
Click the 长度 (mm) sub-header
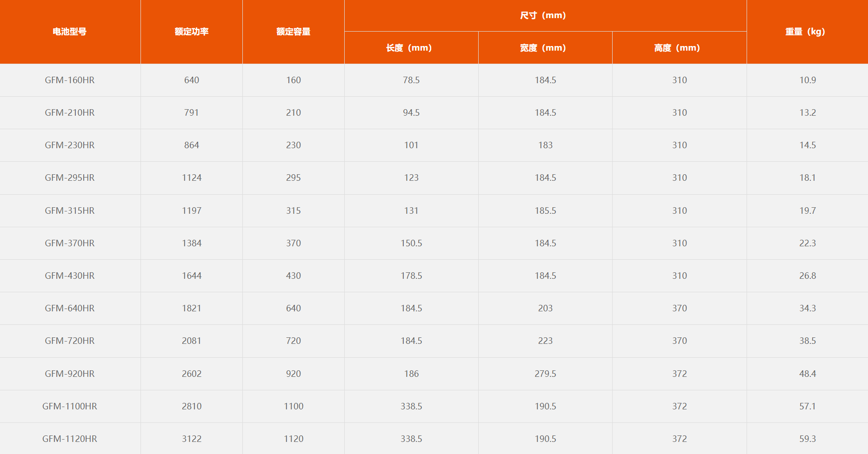tap(409, 48)
